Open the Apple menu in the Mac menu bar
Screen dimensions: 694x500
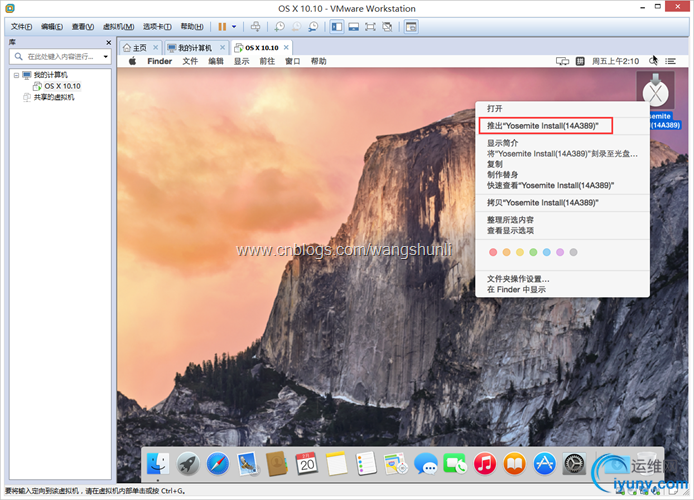(x=132, y=61)
